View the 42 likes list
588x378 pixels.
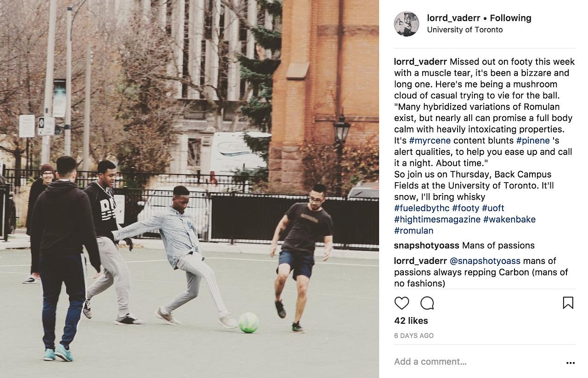coord(411,321)
